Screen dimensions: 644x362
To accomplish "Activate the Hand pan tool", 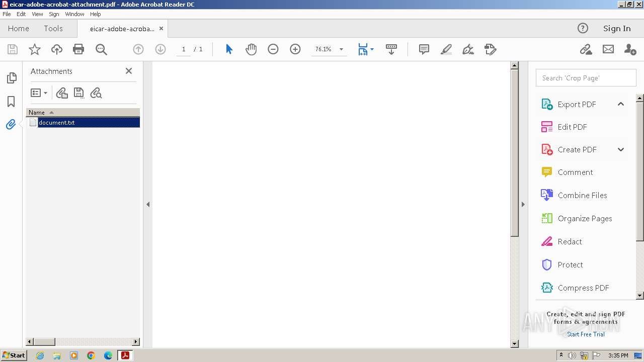I will coord(251,49).
